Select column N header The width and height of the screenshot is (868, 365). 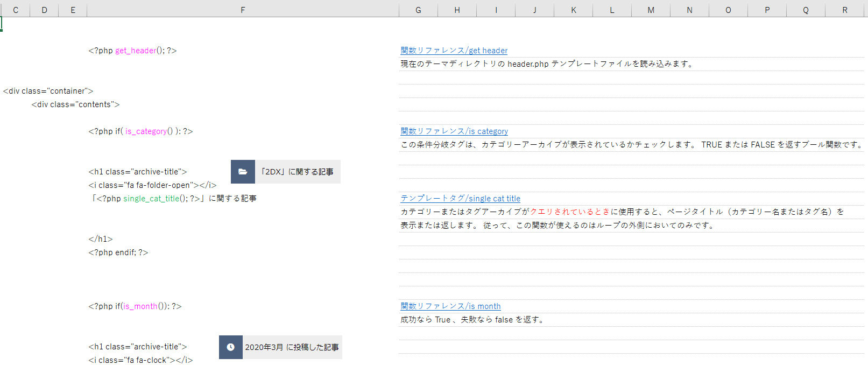point(689,10)
